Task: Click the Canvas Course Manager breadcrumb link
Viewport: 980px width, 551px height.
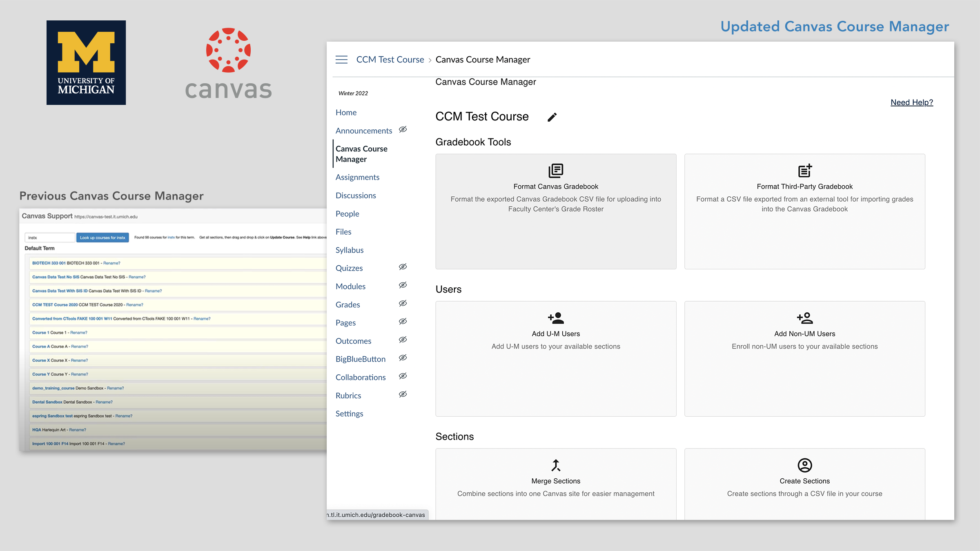Action: click(483, 59)
